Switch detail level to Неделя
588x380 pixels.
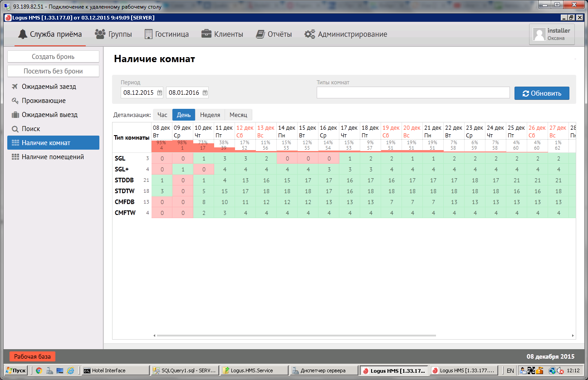(210, 115)
